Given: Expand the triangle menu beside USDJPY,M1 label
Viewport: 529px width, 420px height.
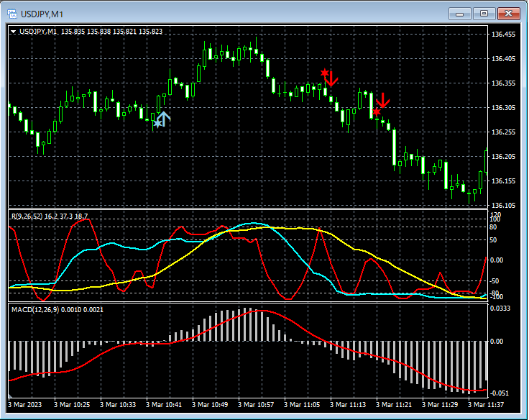Looking at the screenshot, I should [14, 32].
